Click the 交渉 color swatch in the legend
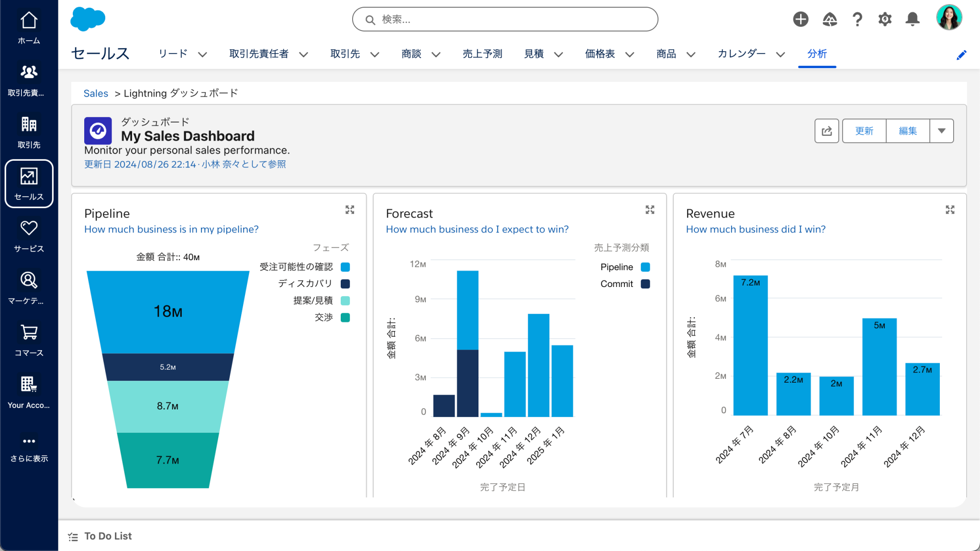This screenshot has height=551, width=980. (345, 317)
